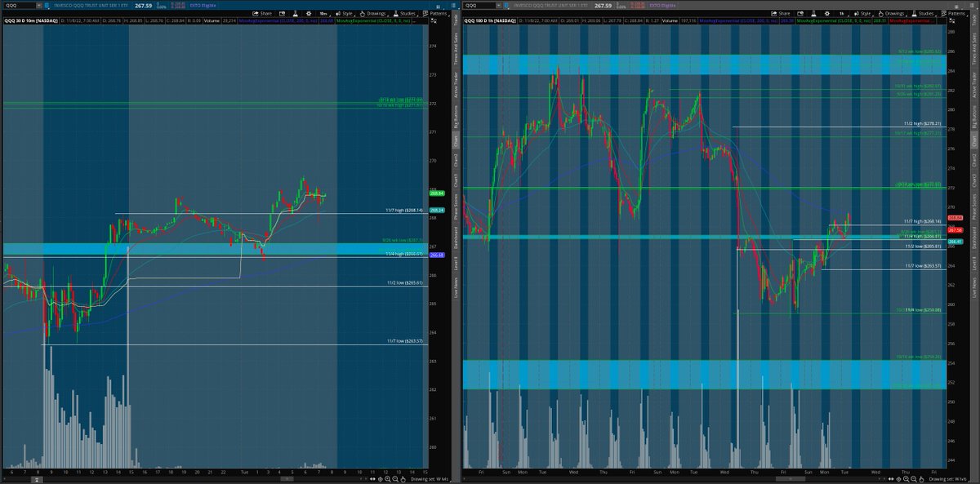Open Style menu on right 1h chart
This screenshot has width=980, height=484.
(x=862, y=13)
